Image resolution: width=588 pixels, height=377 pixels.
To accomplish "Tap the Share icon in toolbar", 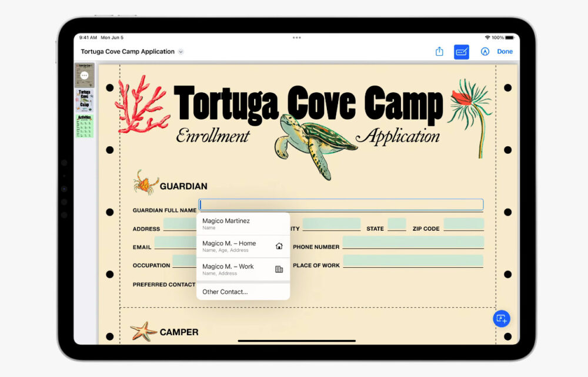I will coord(439,52).
